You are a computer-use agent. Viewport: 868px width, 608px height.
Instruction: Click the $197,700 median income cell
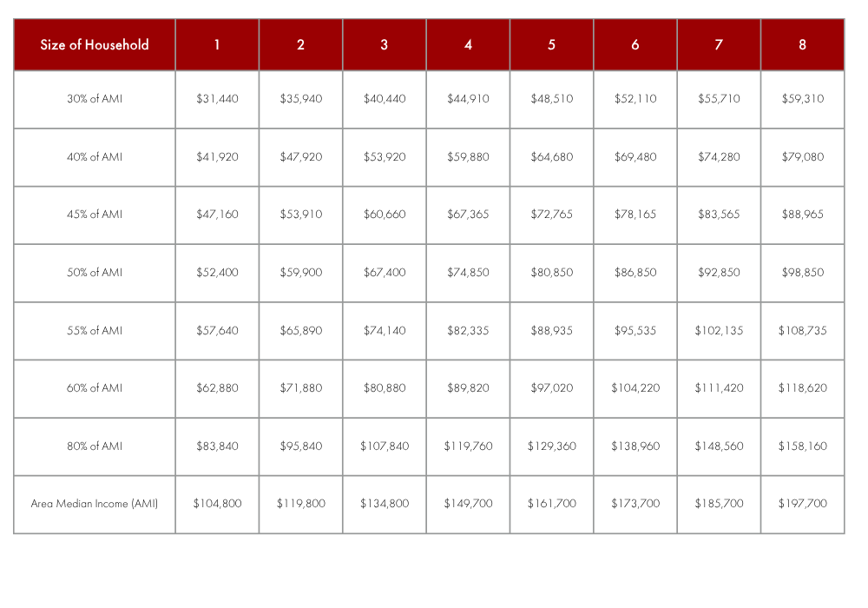802,505
